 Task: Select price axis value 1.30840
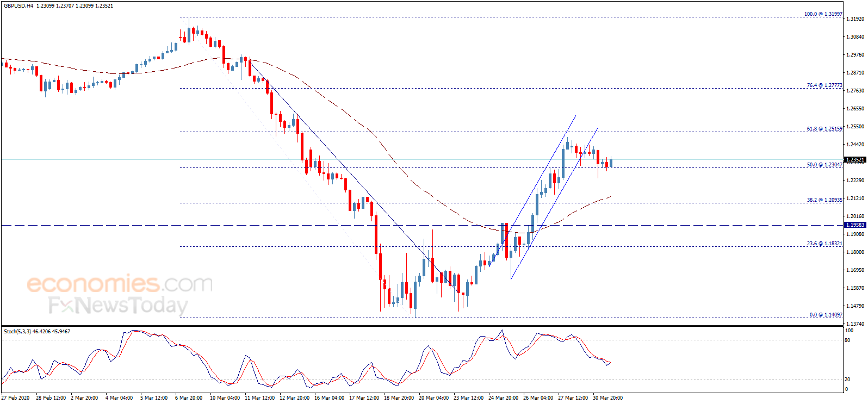[855, 37]
